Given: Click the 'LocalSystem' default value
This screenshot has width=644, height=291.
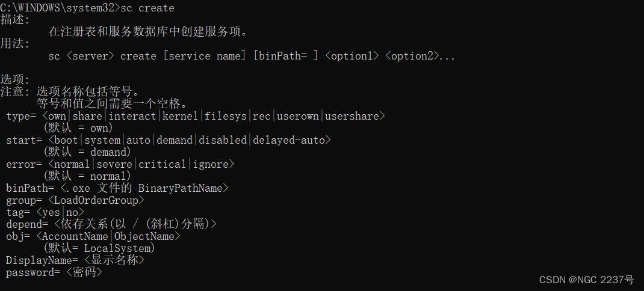Looking at the screenshot, I should pos(117,249).
